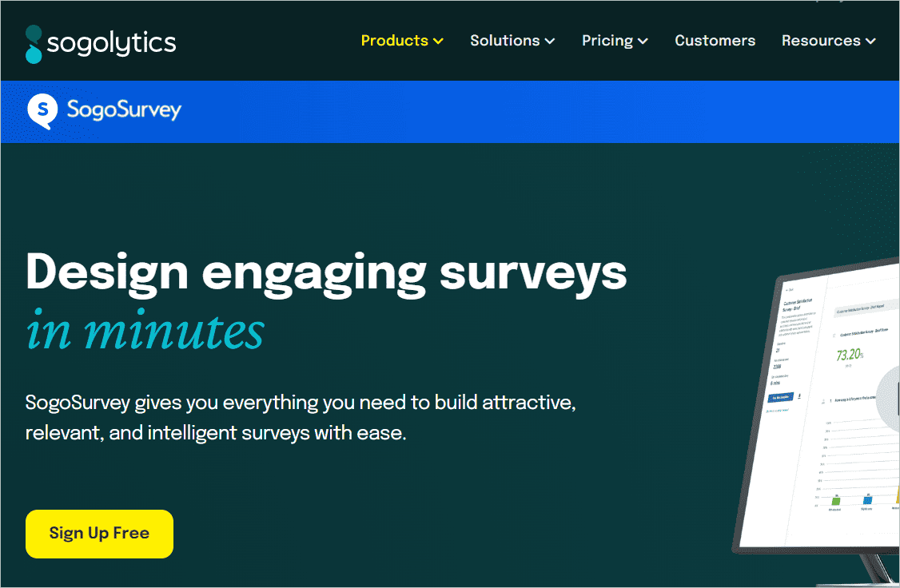This screenshot has height=588, width=900.
Task: Click the 73.20% satisfaction score
Action: pos(849,354)
